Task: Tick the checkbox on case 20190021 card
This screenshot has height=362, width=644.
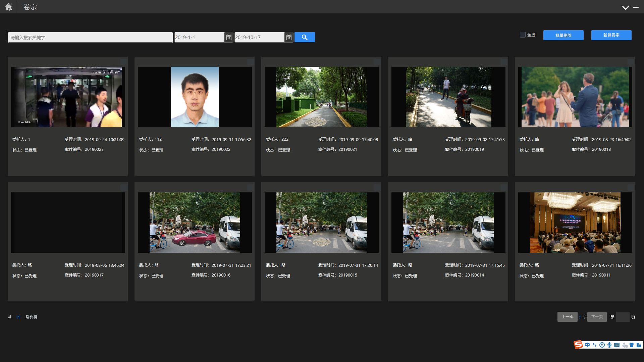Action: (x=377, y=62)
